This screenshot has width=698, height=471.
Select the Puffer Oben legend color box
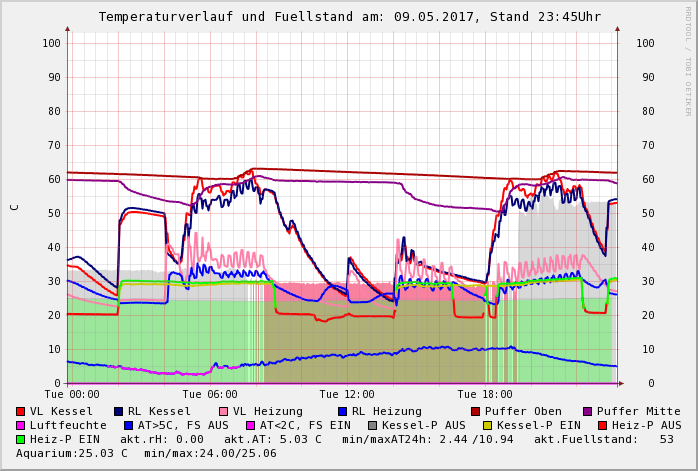pos(476,411)
